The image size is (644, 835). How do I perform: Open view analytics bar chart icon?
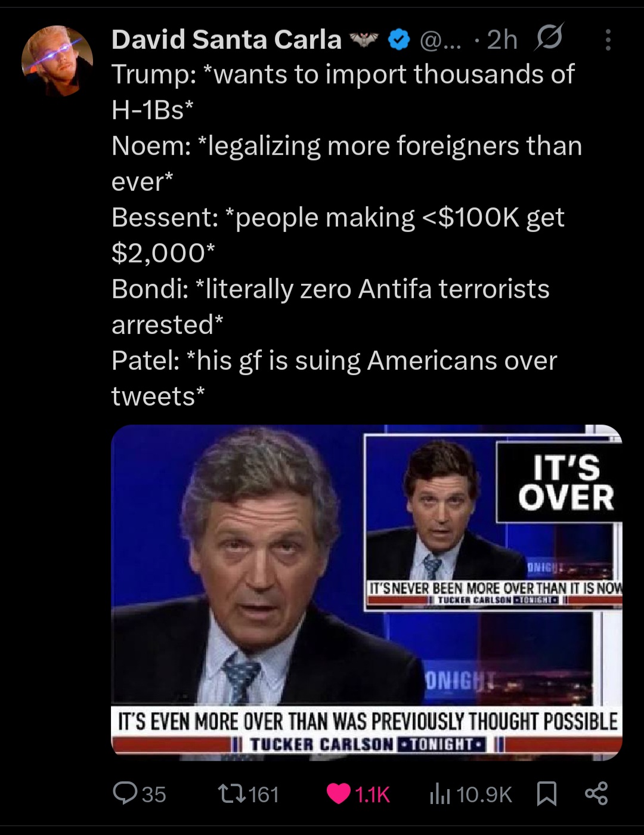tap(439, 794)
